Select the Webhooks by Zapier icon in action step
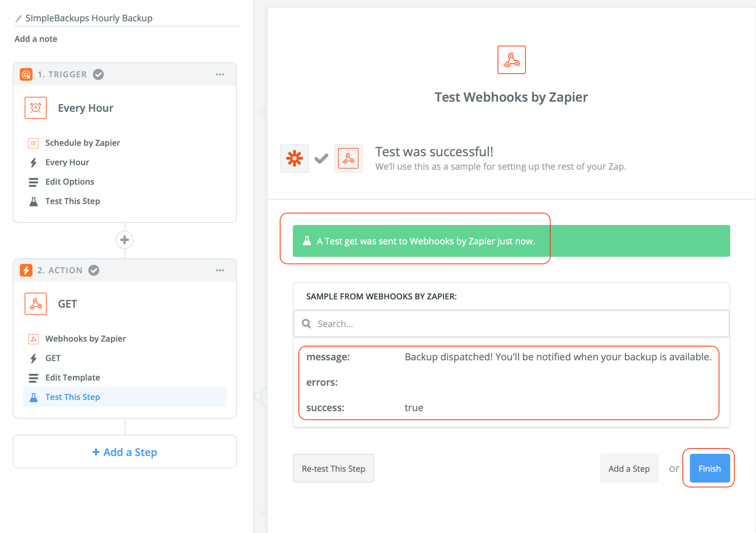The image size is (756, 533). click(34, 339)
